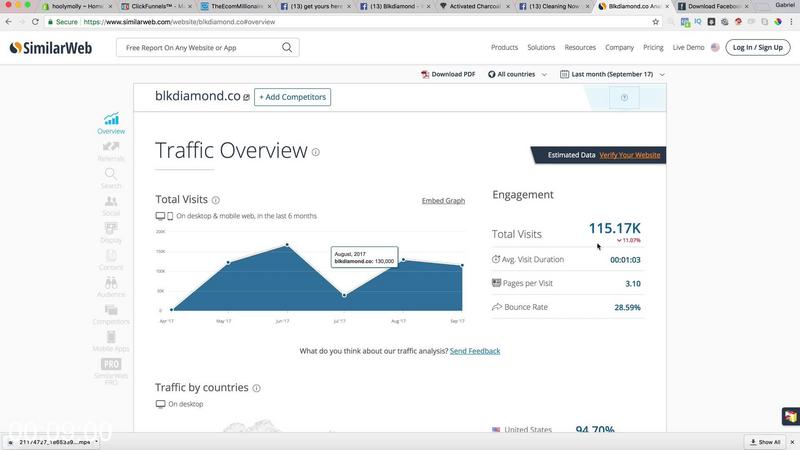Image resolution: width=800 pixels, height=450 pixels.
Task: Click the Send Feedback link
Action: [x=475, y=351]
